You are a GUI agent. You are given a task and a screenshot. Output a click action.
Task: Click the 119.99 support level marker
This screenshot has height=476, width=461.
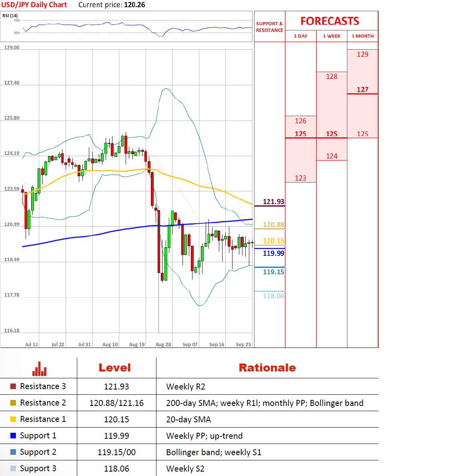pos(273,253)
